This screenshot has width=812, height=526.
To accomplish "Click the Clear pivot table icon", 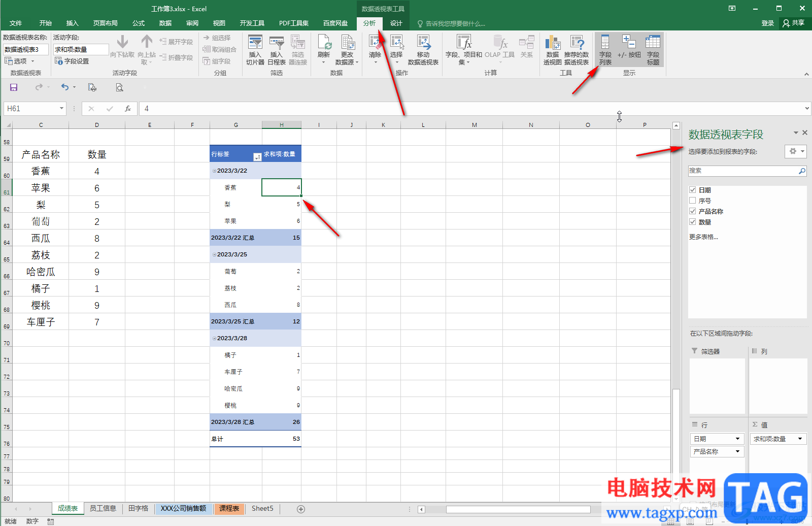I will pyautogui.click(x=375, y=50).
